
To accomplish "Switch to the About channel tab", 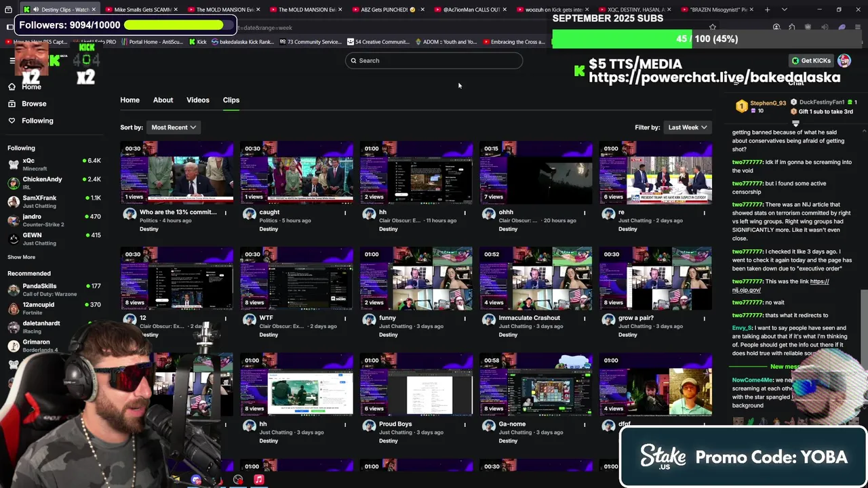I will 163,100.
